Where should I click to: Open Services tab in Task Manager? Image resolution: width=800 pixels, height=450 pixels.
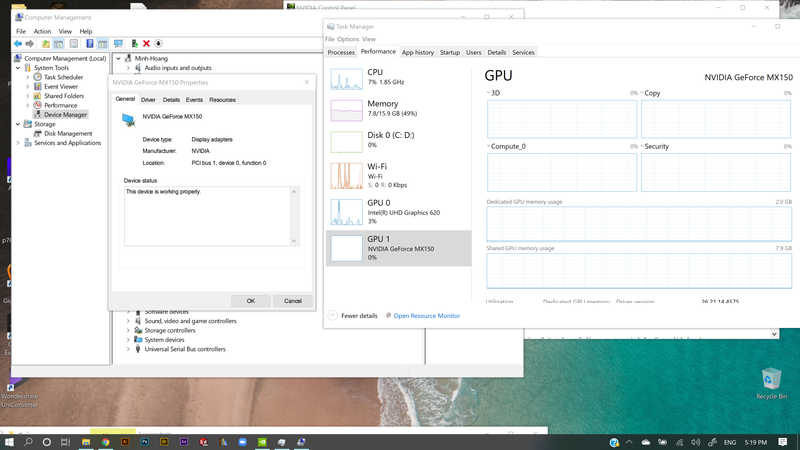pyautogui.click(x=523, y=53)
